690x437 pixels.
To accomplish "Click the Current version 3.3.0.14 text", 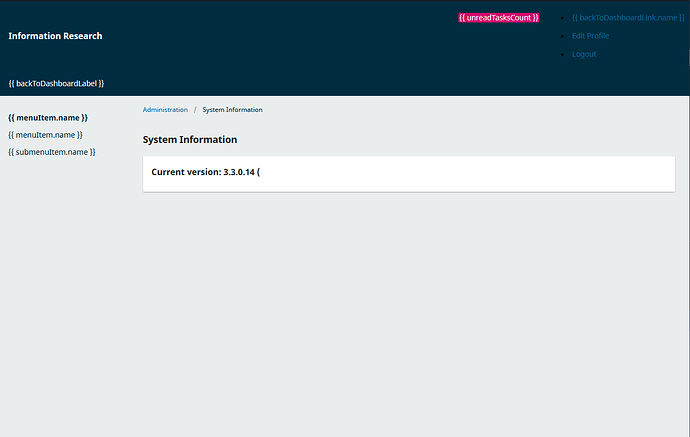I will 206,172.
